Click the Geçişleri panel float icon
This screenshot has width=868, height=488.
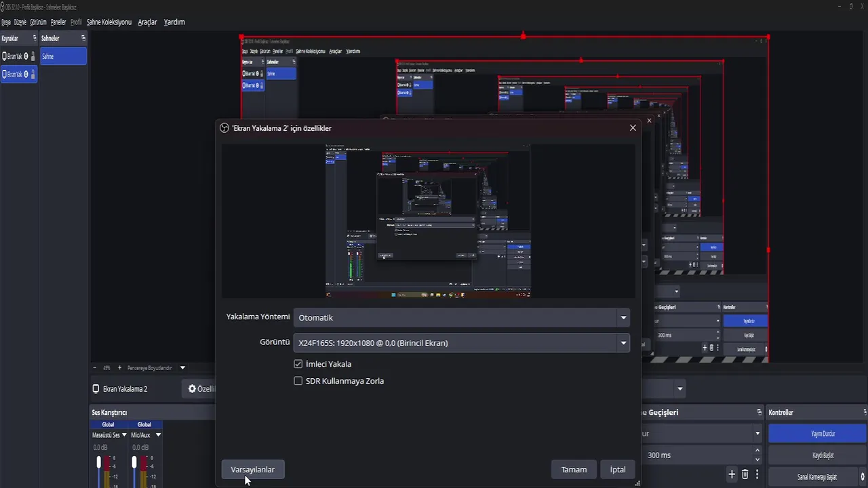coord(759,412)
